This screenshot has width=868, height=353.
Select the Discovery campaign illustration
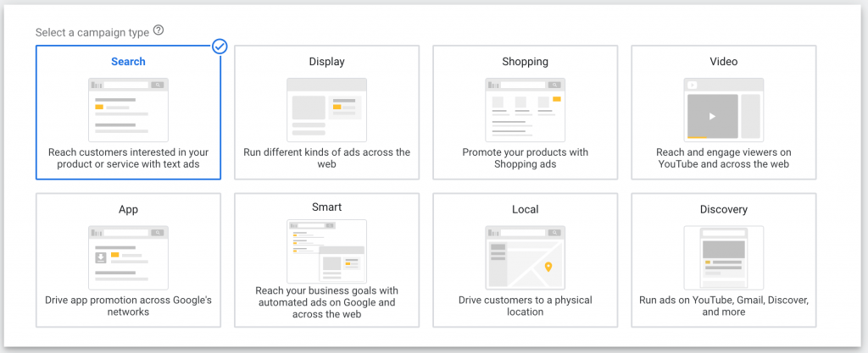click(724, 258)
